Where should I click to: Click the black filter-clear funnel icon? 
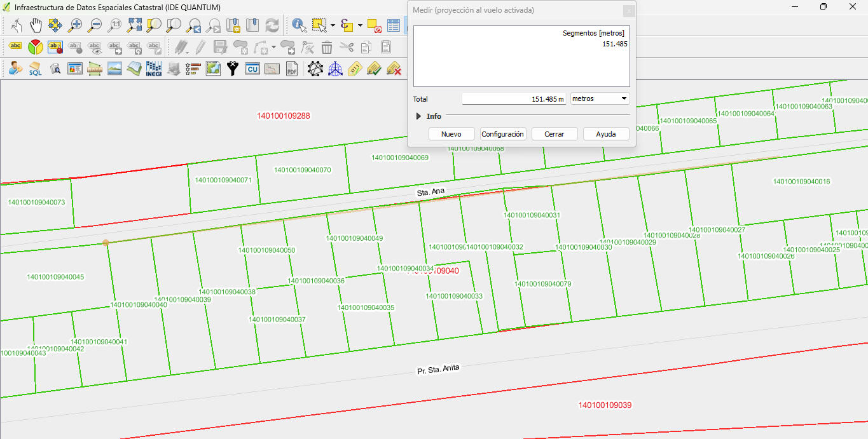point(233,69)
